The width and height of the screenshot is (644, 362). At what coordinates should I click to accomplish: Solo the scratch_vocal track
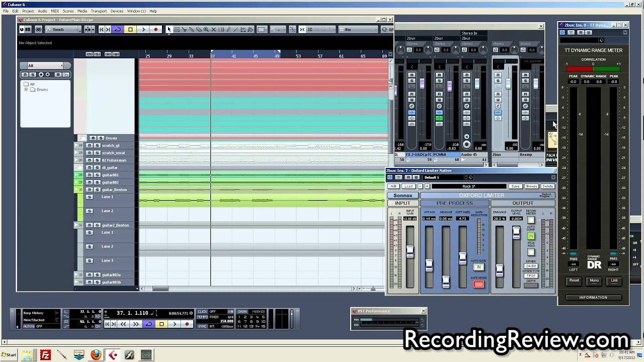pyautogui.click(x=97, y=153)
